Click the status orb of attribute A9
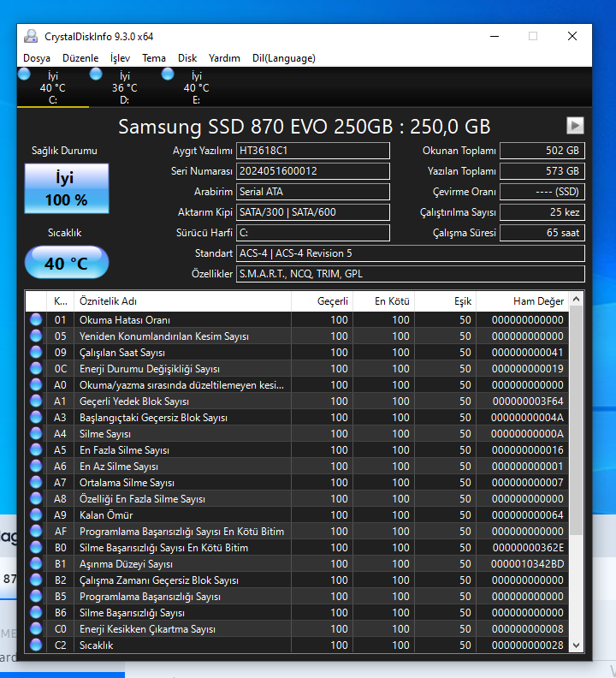The image size is (616, 678). (36, 515)
